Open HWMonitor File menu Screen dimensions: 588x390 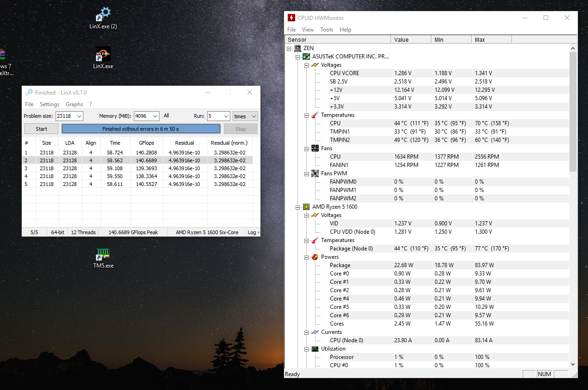click(291, 30)
